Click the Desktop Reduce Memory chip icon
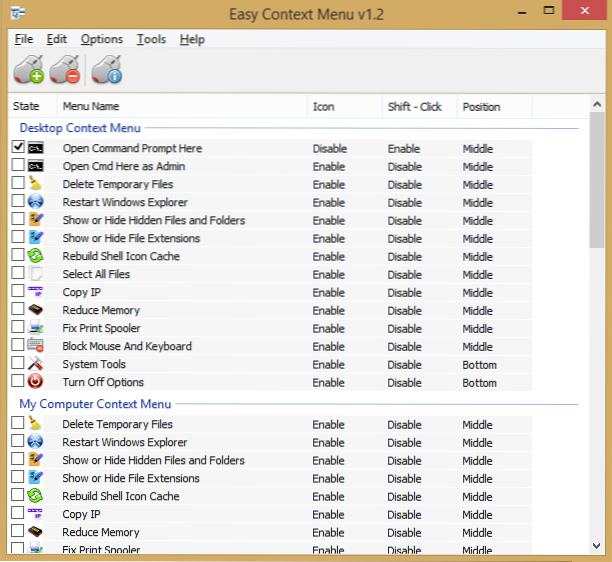The image size is (612, 562). point(36,310)
